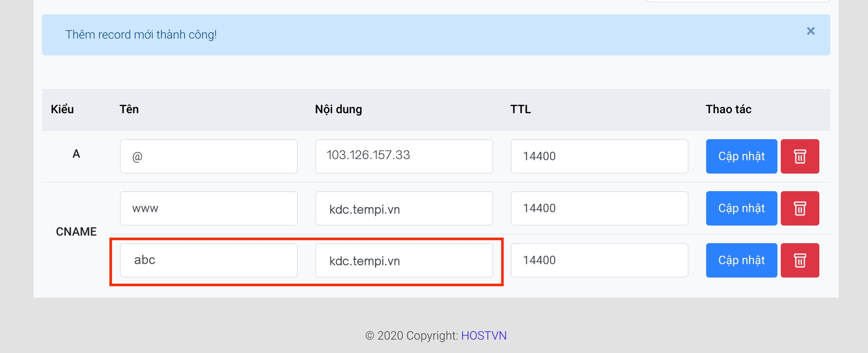Viewport: 868px width, 353px height.
Task: Focus the www record TTL input
Action: pyautogui.click(x=599, y=208)
